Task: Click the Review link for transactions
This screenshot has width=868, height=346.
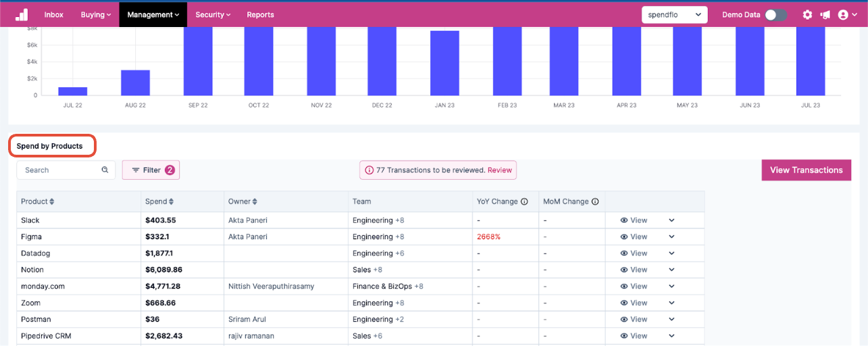Action: tap(500, 170)
